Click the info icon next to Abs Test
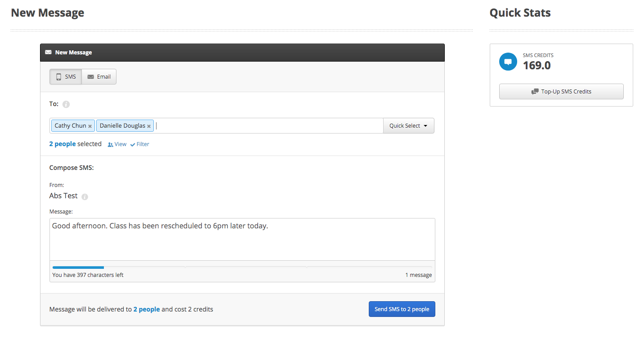 (x=85, y=196)
